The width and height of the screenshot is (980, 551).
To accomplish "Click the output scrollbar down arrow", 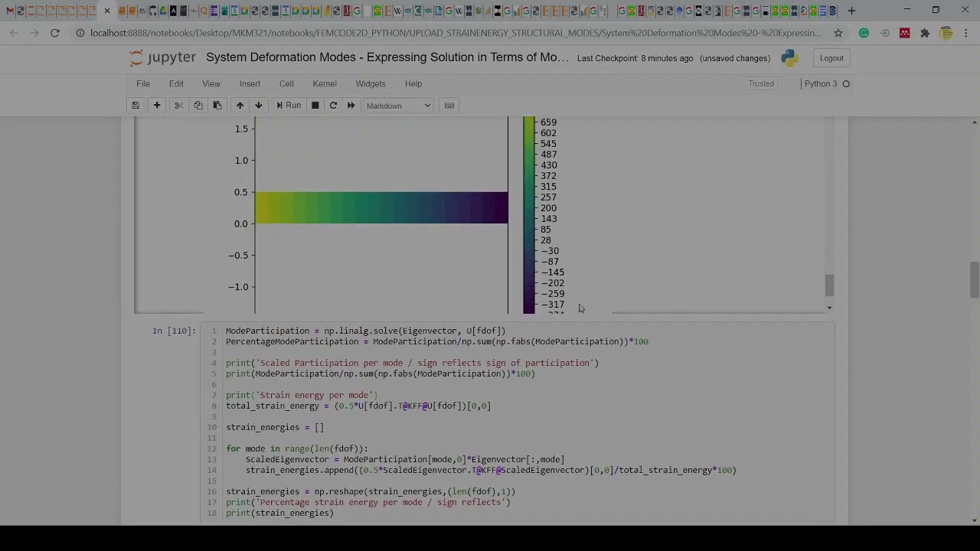I will [829, 308].
